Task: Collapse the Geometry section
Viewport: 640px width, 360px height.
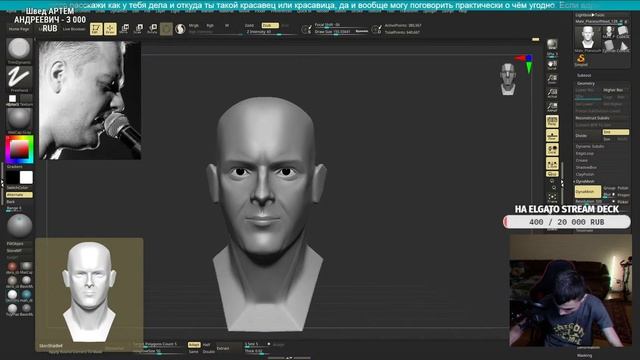Action: pyautogui.click(x=586, y=84)
